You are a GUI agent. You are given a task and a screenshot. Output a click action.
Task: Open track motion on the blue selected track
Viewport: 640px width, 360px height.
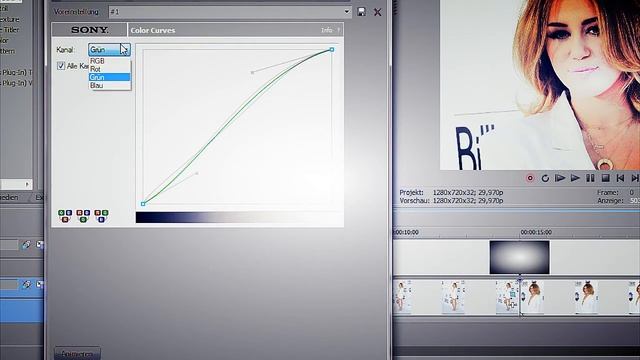pyautogui.click(x=26, y=284)
